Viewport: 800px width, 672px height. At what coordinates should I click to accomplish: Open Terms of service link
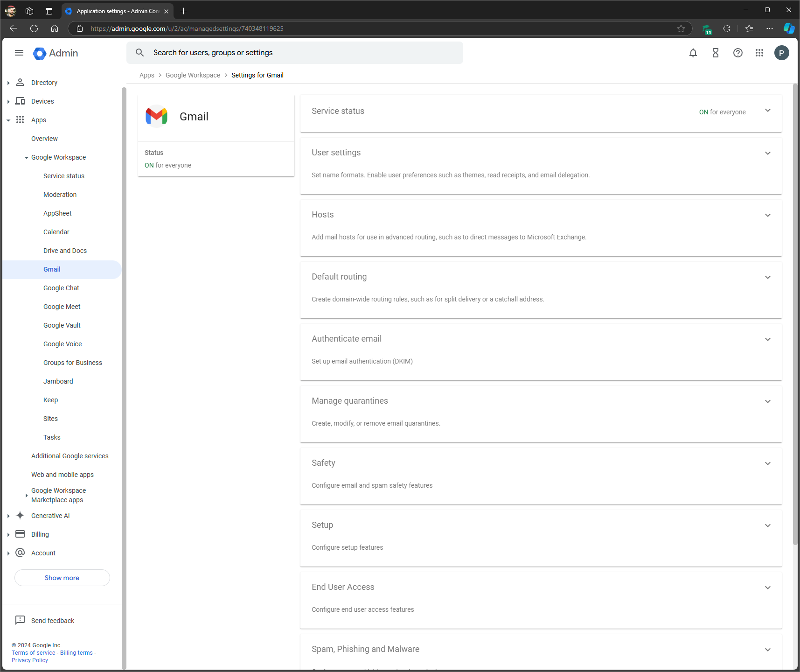(34, 653)
